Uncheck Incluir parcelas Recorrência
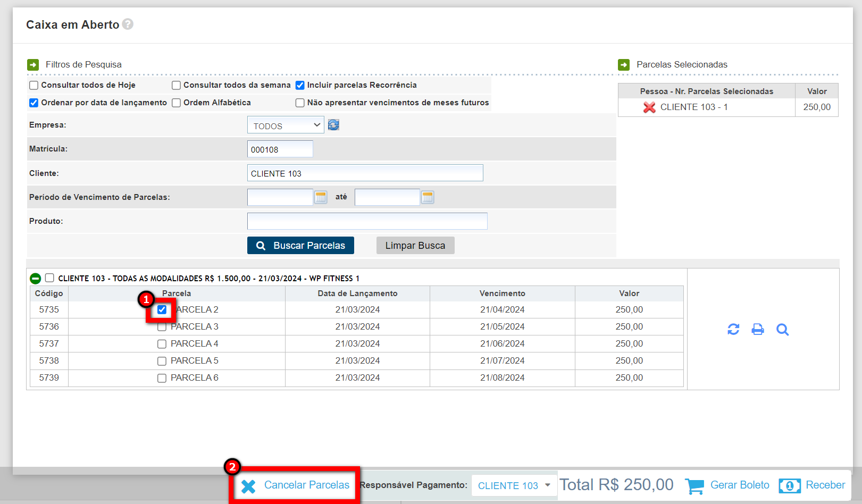 coord(300,86)
